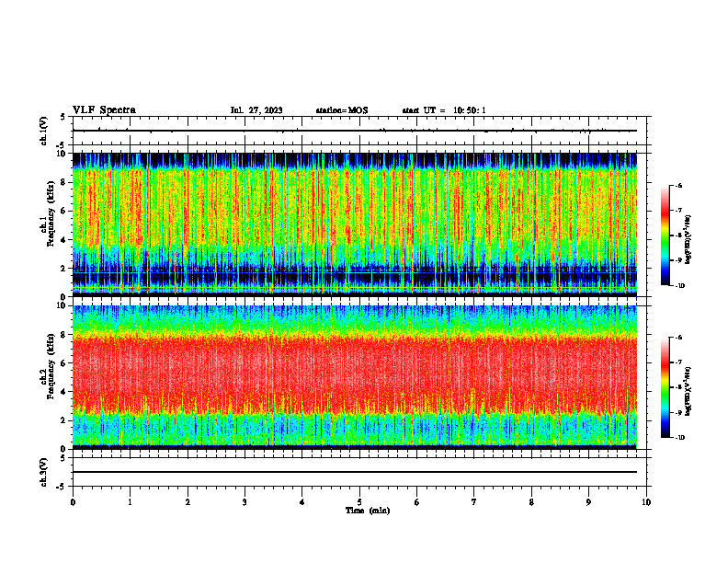
Task: Click the ch.2 color scale units label
Action: 688,391
